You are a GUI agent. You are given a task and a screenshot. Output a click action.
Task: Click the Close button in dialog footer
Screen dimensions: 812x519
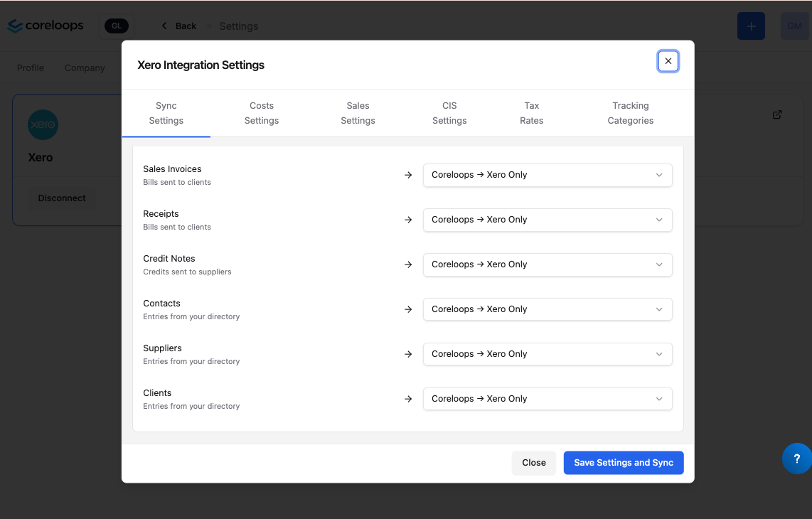coord(534,463)
